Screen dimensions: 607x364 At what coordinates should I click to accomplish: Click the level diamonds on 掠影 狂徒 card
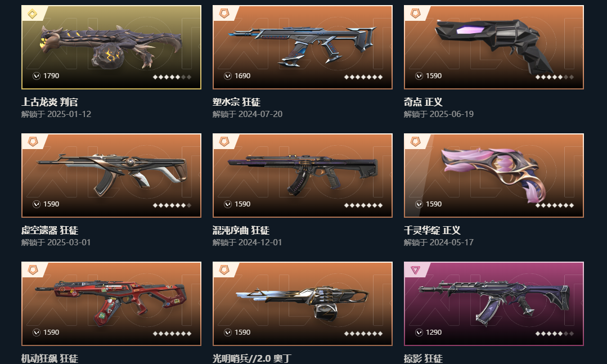click(x=554, y=334)
